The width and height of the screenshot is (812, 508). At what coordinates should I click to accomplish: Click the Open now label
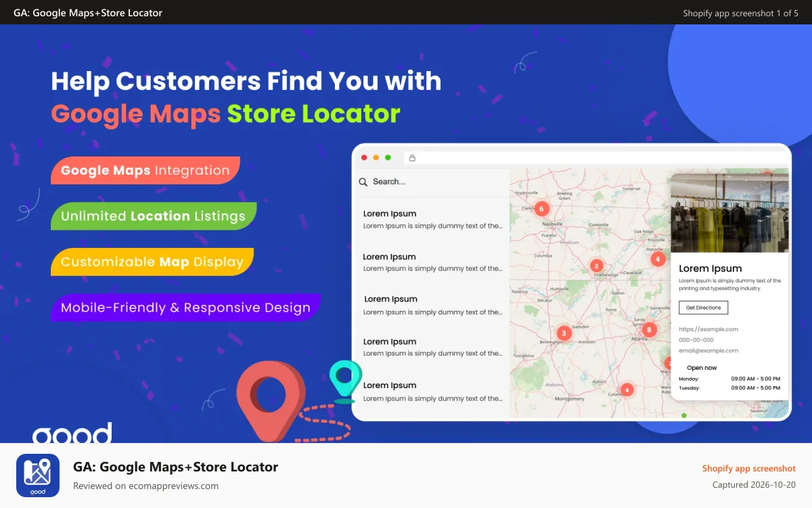click(x=702, y=368)
